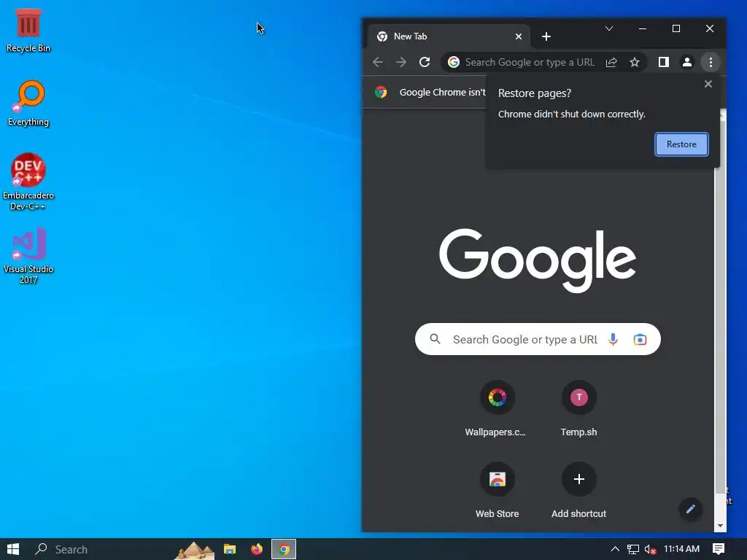Click the pyramids search highlight image on taskbar

(194, 550)
